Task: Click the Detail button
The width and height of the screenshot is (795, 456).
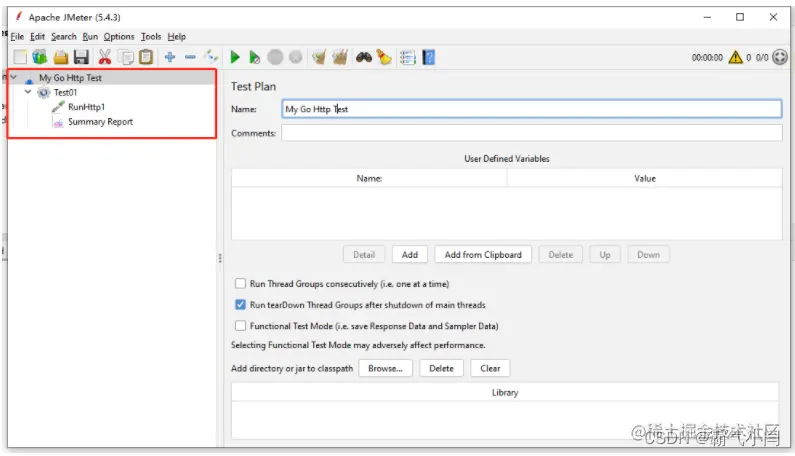Action: click(x=364, y=255)
